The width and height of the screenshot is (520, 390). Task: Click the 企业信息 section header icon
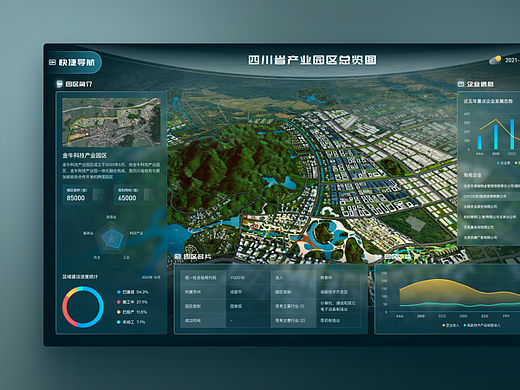point(461,84)
